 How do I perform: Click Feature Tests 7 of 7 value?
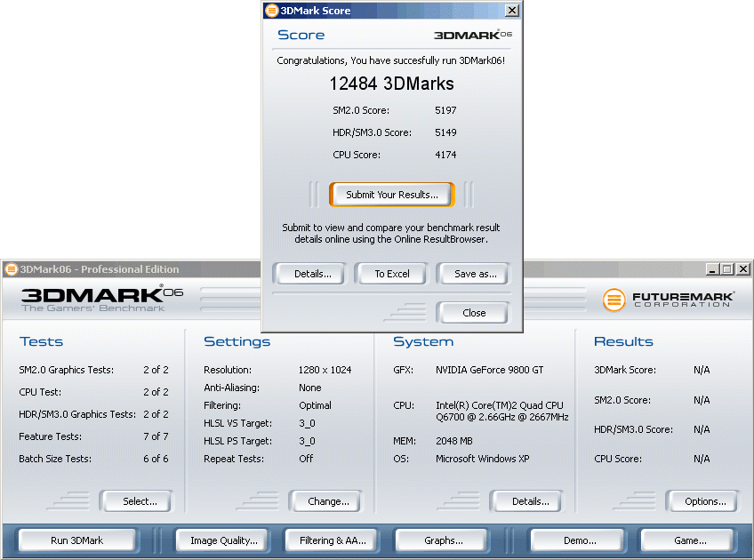[x=156, y=436]
